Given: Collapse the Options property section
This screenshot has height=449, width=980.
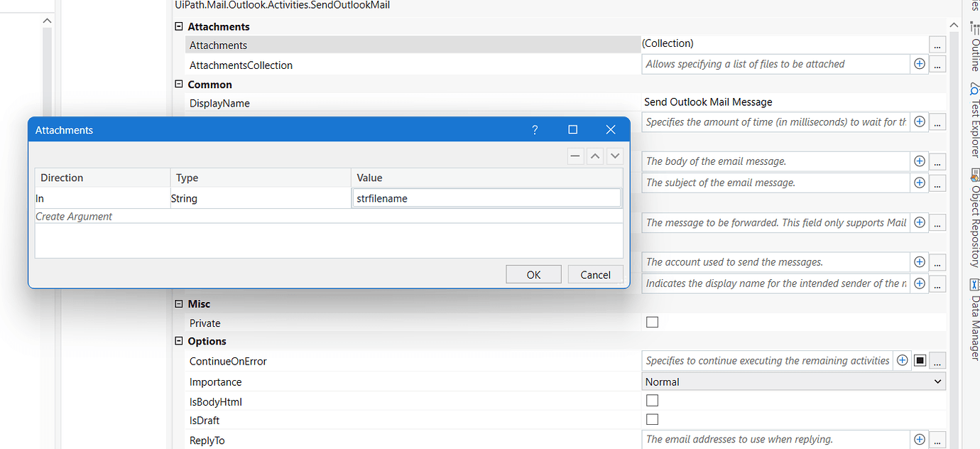Looking at the screenshot, I should (x=178, y=341).
